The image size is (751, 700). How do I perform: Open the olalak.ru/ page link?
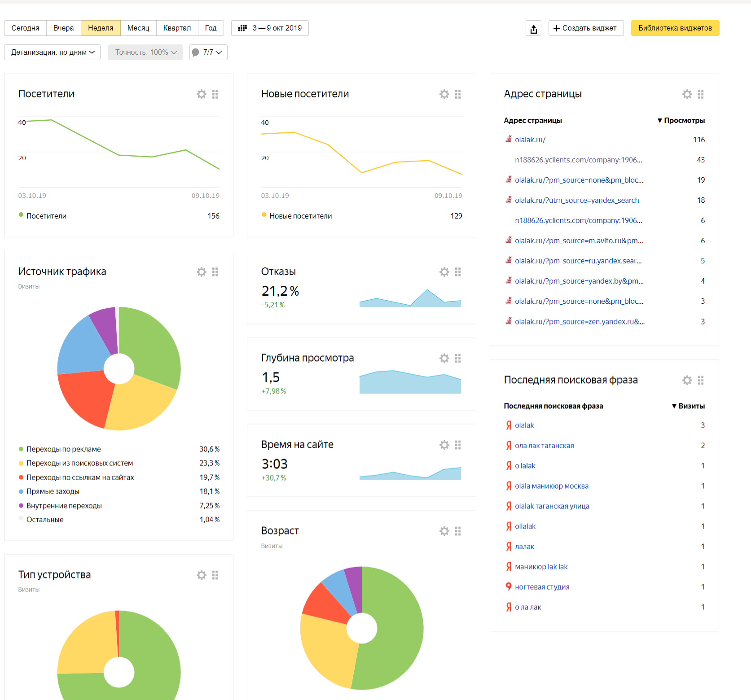point(530,140)
